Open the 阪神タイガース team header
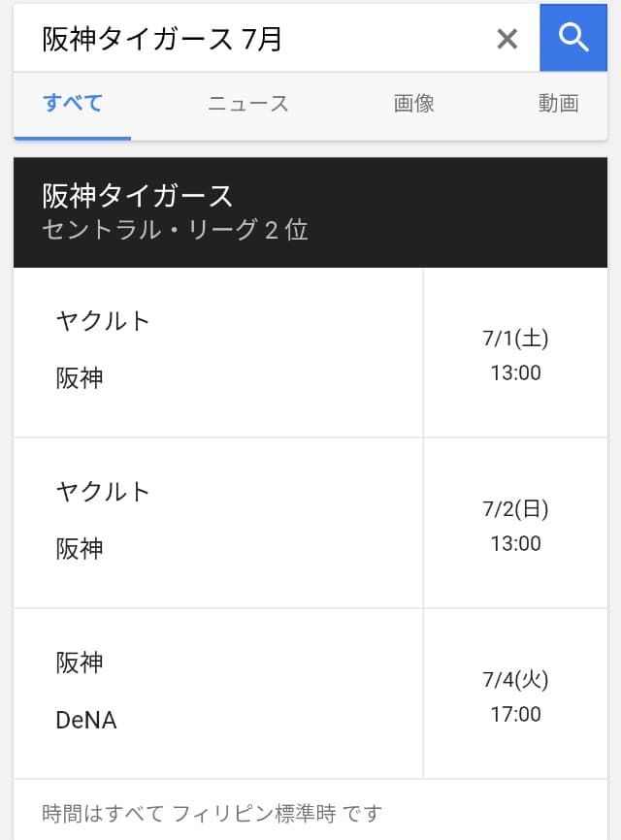This screenshot has height=840, width=621. tap(138, 196)
